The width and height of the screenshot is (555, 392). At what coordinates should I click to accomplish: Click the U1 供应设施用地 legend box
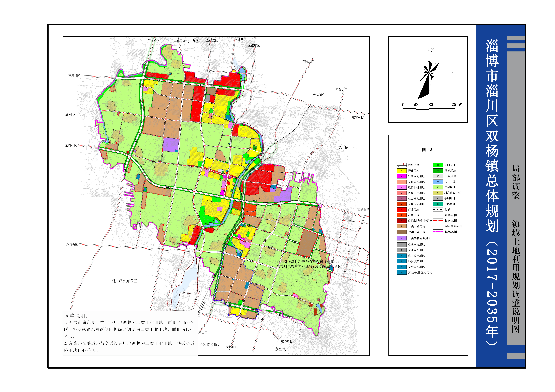click(x=402, y=256)
